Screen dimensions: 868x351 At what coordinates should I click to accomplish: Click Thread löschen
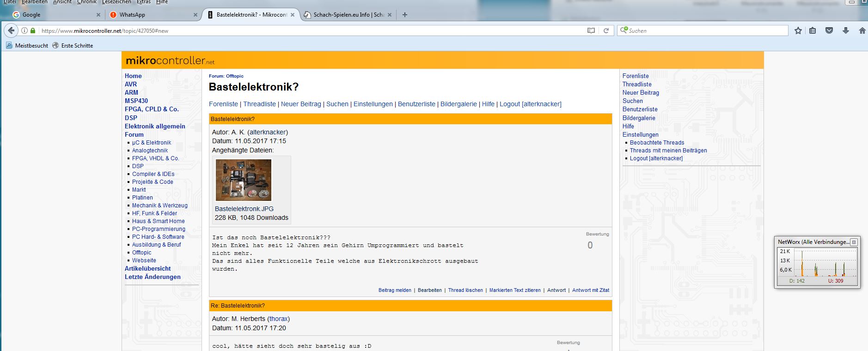pyautogui.click(x=465, y=290)
